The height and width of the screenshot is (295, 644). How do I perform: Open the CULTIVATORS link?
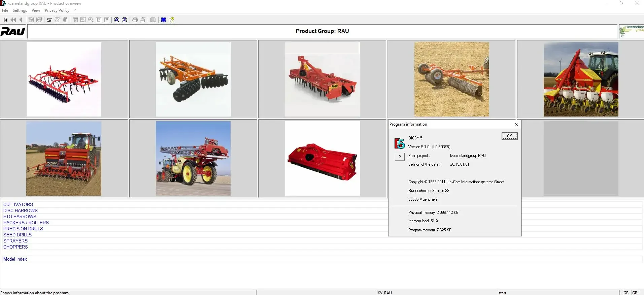[18, 204]
